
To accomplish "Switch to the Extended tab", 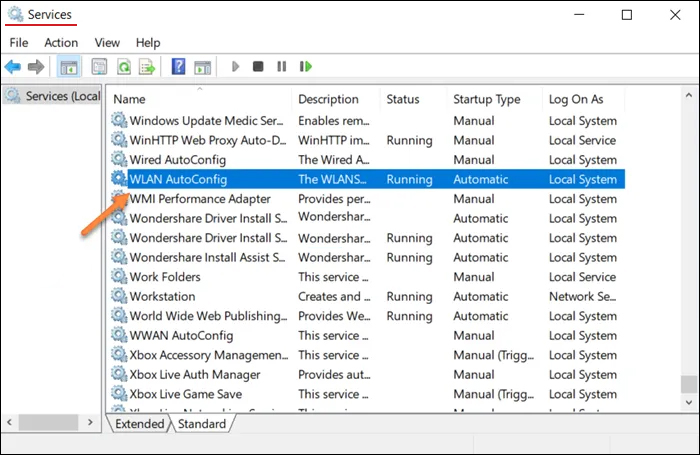I will (x=139, y=424).
